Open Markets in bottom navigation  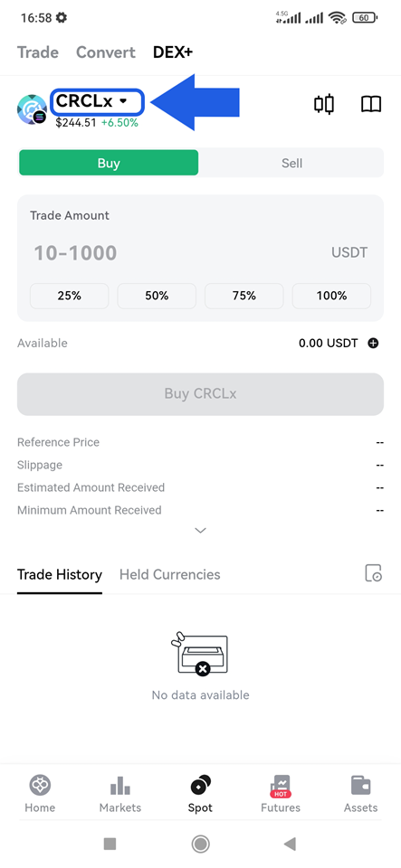120,793
